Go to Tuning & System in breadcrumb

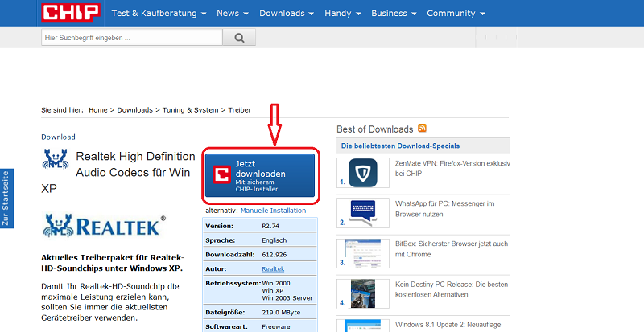[x=191, y=110]
